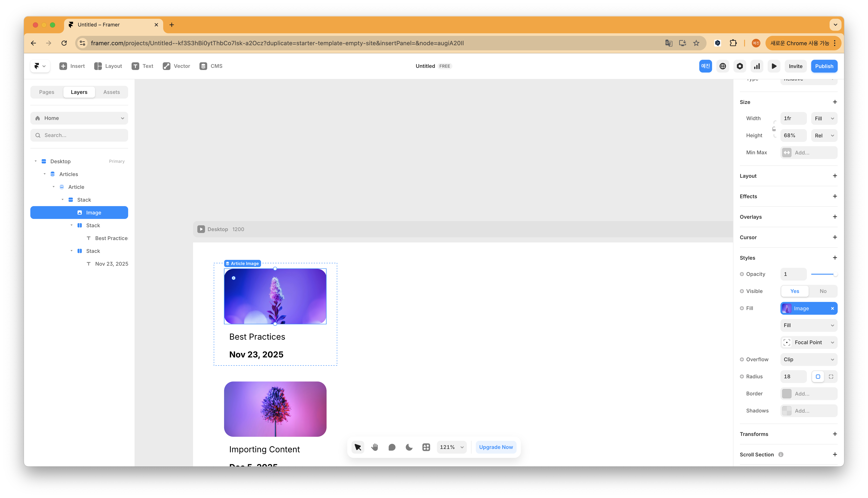Set Visible to No
This screenshot has width=868, height=498.
tap(823, 291)
